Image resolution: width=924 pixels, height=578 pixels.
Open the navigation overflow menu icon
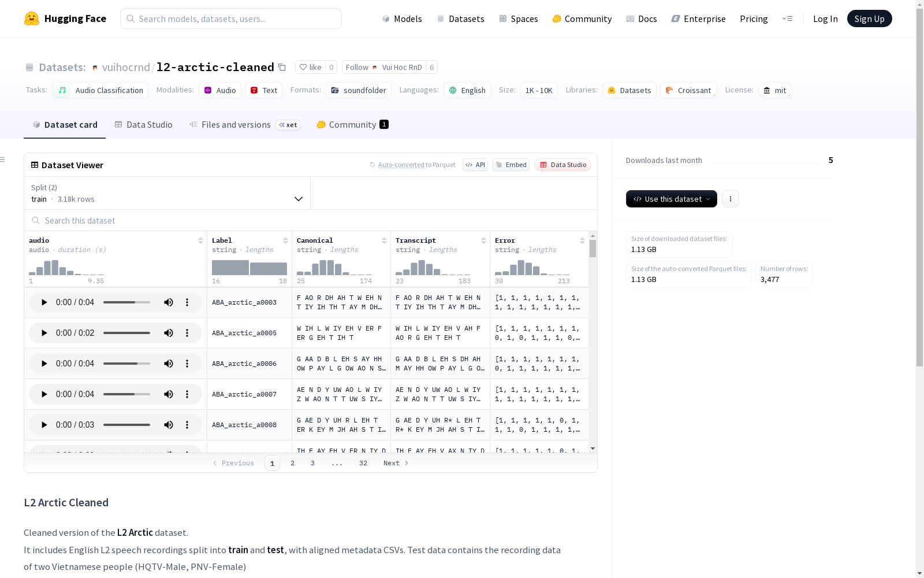coord(787,18)
